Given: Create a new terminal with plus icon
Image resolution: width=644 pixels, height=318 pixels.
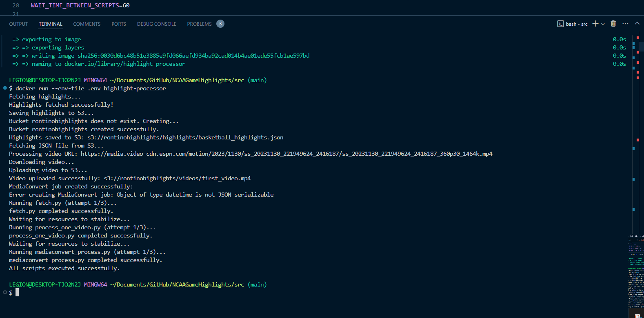Looking at the screenshot, I should pyautogui.click(x=595, y=24).
